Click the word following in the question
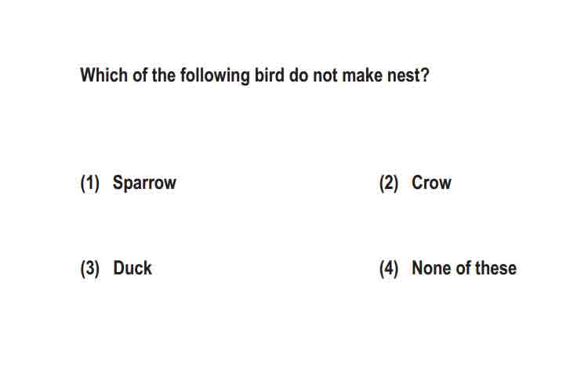 (x=215, y=76)
